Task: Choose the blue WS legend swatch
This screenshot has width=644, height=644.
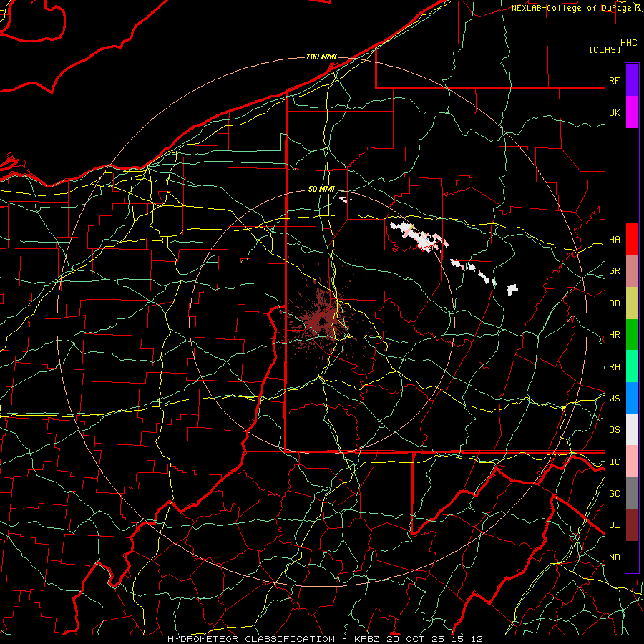Action: point(632,398)
